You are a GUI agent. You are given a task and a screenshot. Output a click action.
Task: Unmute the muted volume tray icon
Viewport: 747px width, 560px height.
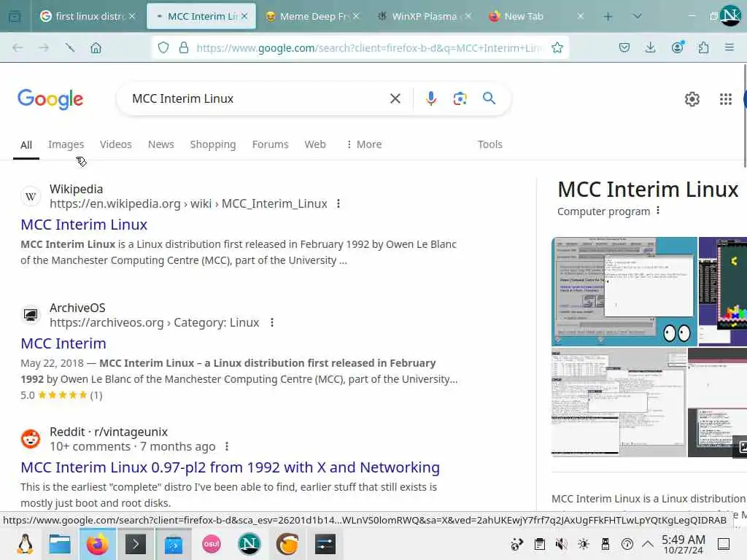pos(561,544)
